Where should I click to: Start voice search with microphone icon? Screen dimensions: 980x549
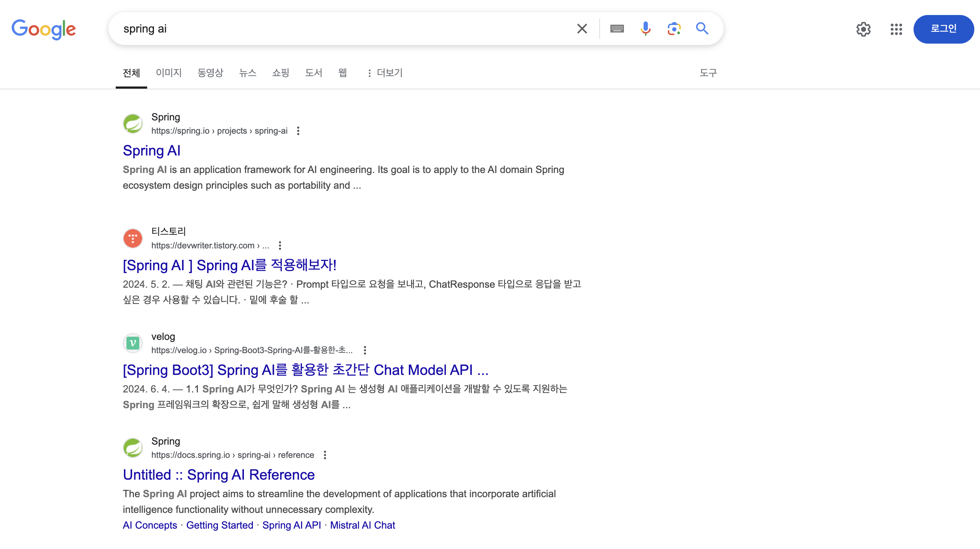click(645, 29)
